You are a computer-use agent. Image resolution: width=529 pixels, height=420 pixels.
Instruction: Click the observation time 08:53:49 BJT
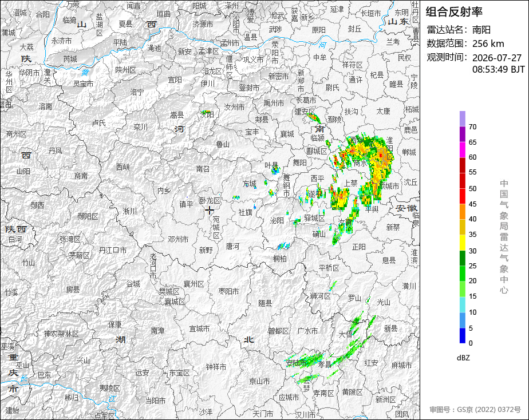click(x=498, y=69)
